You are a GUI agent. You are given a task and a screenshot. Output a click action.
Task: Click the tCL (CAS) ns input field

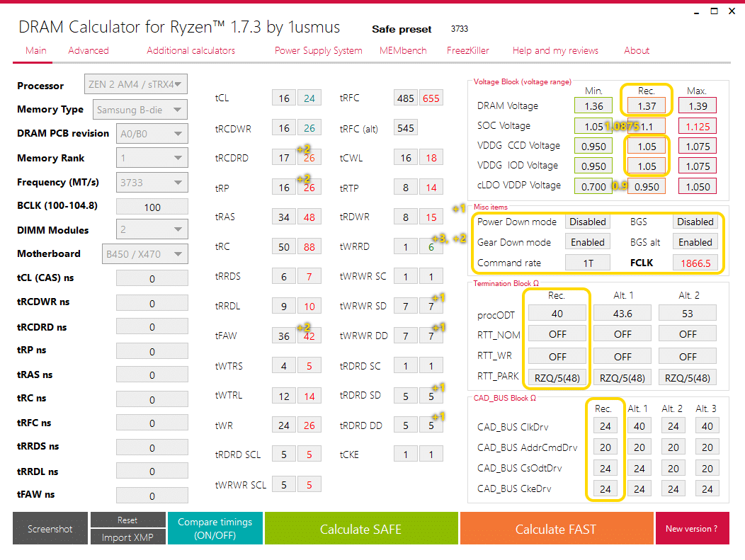coord(152,278)
